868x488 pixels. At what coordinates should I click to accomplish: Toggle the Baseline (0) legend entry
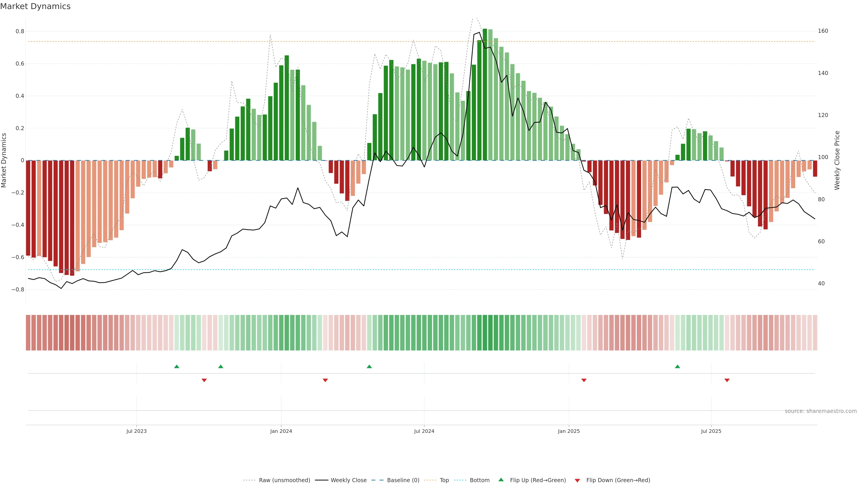(403, 480)
